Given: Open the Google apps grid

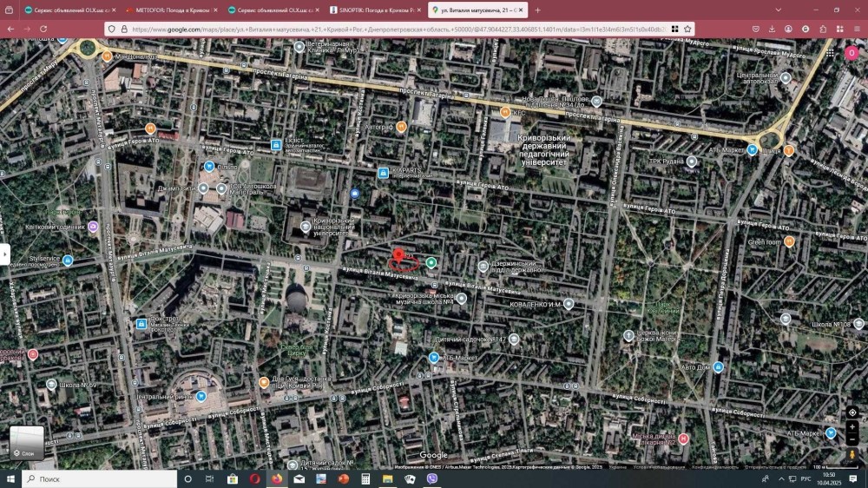Looking at the screenshot, I should [x=832, y=54].
